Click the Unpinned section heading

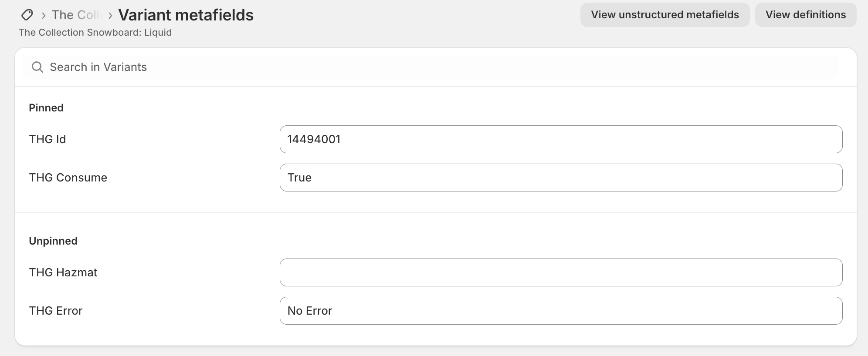[x=53, y=241]
